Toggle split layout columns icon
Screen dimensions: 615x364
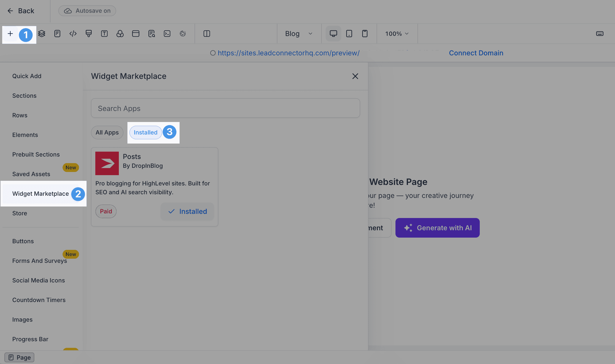point(207,34)
